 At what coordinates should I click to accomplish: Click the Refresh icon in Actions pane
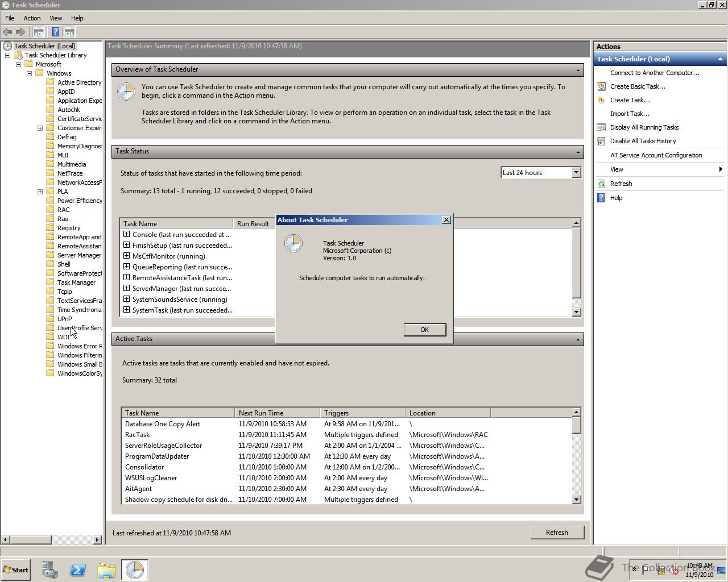pos(601,184)
